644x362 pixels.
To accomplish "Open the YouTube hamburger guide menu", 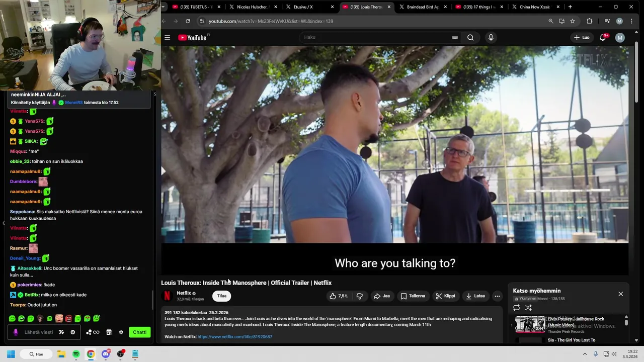I will (167, 37).
